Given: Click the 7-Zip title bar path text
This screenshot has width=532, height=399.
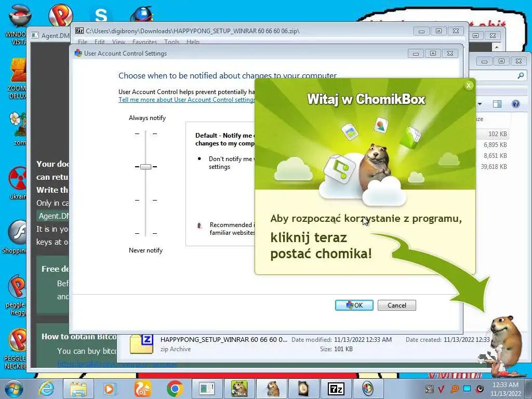Looking at the screenshot, I should click(x=192, y=31).
